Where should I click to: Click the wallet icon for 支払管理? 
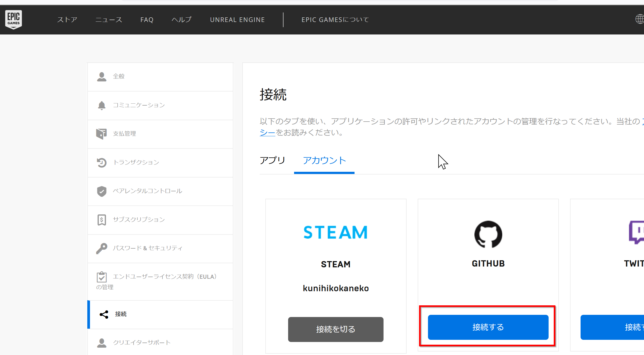tap(101, 134)
